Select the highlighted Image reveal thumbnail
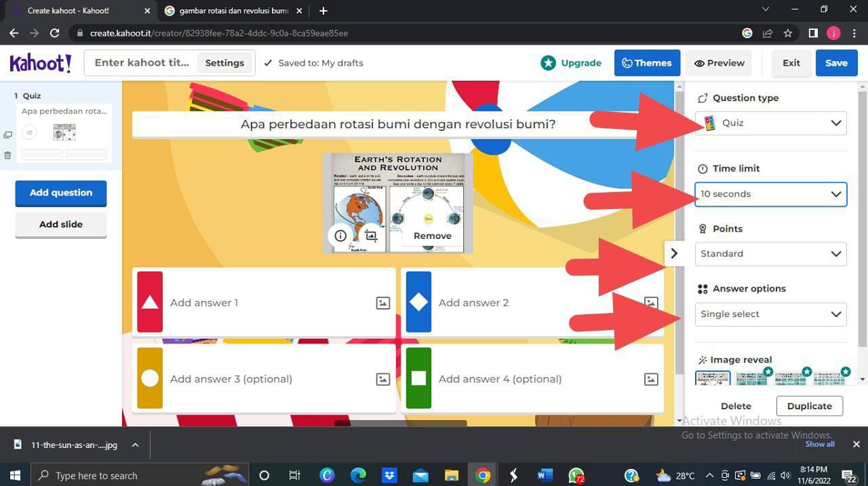This screenshot has height=486, width=868. point(713,378)
